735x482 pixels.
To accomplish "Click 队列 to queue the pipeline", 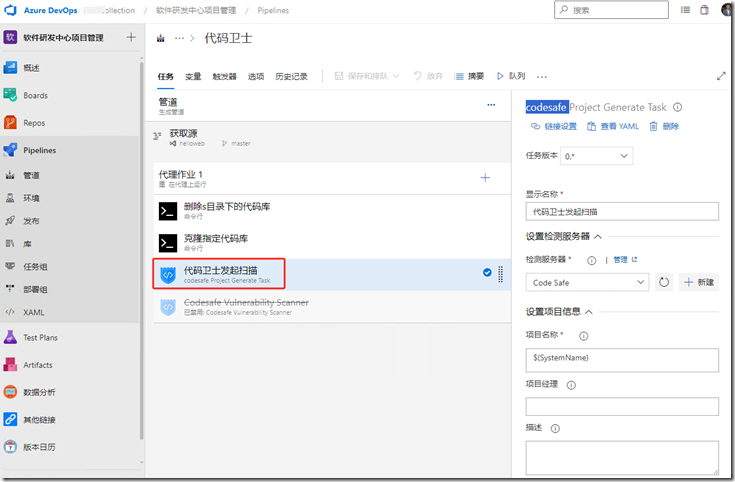I will click(x=511, y=76).
